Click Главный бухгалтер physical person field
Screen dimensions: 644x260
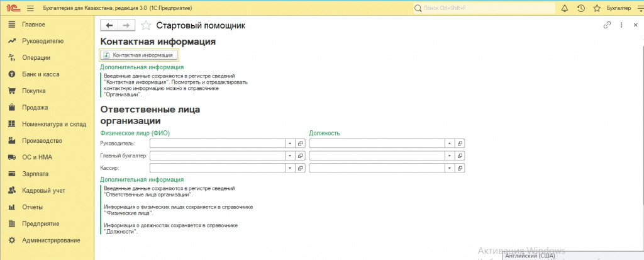pos(218,156)
